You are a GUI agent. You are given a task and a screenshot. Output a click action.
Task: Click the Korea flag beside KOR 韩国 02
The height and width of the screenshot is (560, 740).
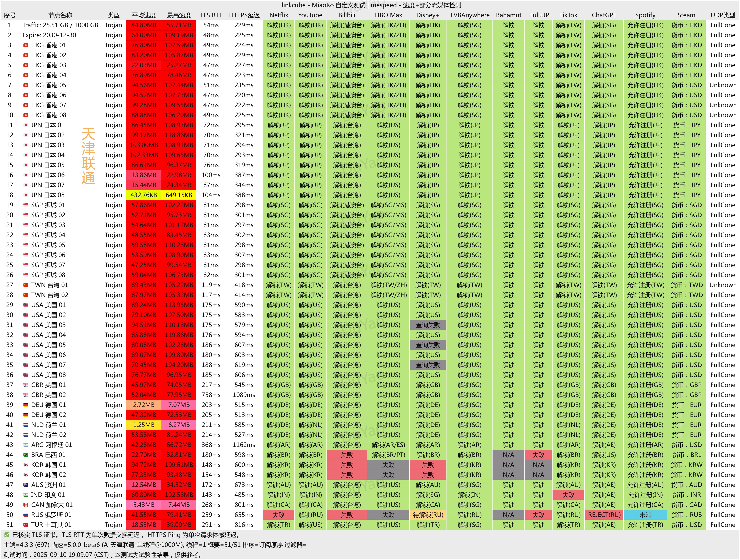[26, 475]
